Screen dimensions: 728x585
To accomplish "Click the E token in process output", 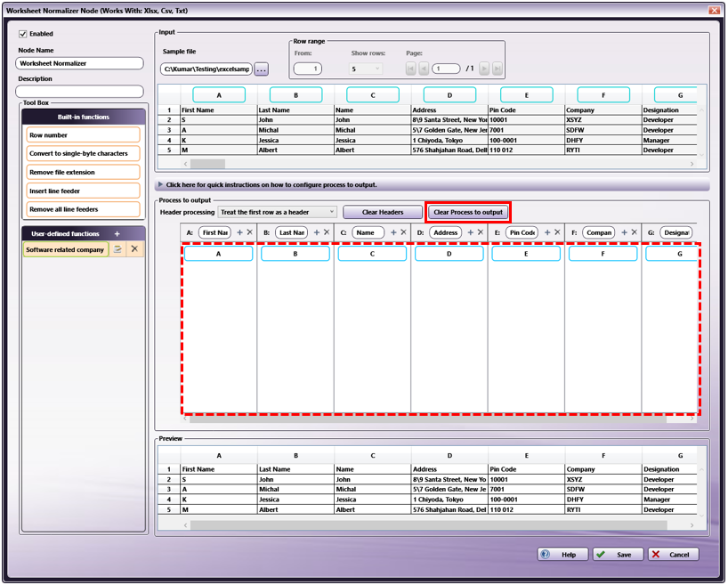I will (526, 254).
